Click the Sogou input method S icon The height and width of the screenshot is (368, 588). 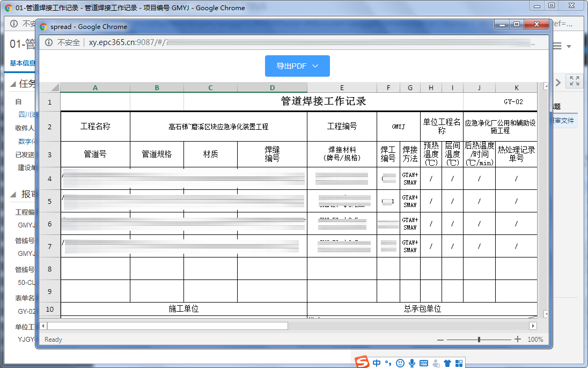click(362, 362)
